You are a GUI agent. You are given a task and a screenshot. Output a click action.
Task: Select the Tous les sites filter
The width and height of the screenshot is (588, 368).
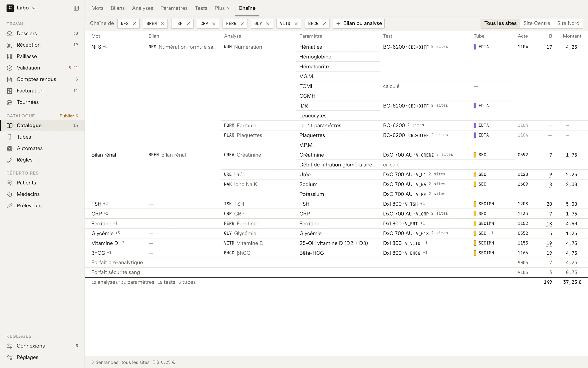coord(500,23)
